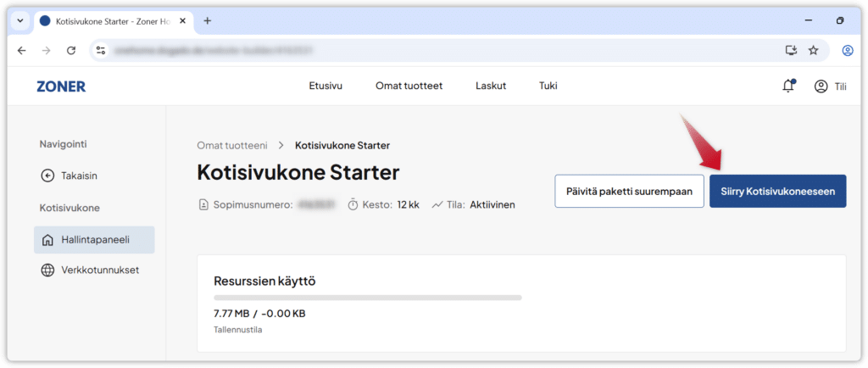Viewport: 868px width, 368px height.
Task: Open Etusivu in the top menu
Action: pyautogui.click(x=325, y=86)
